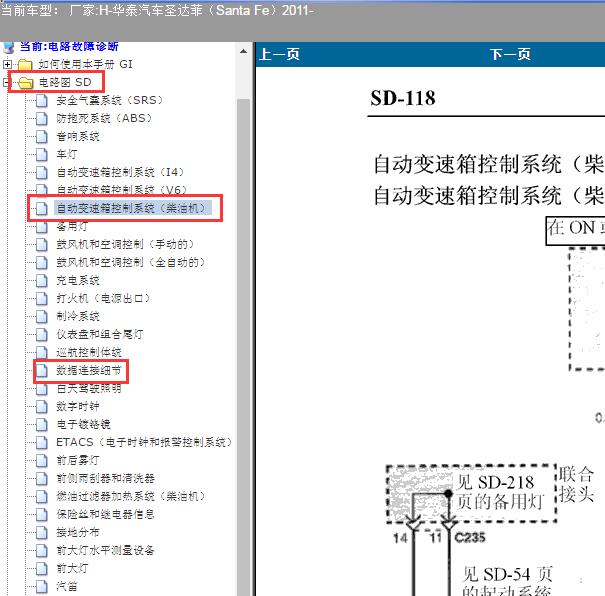The width and height of the screenshot is (605, 596).
Task: Click the SD-118 page heading
Action: pyautogui.click(x=403, y=98)
